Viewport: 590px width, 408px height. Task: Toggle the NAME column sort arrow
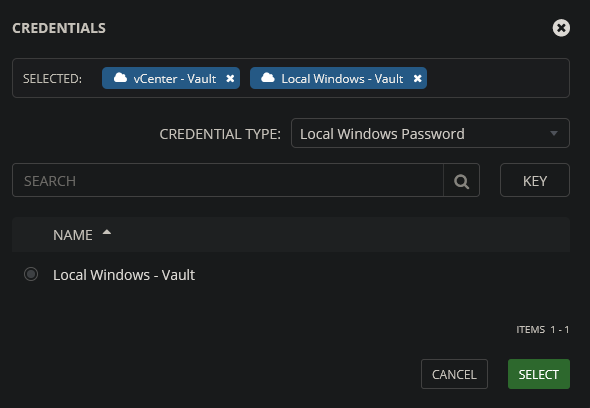[x=107, y=232]
